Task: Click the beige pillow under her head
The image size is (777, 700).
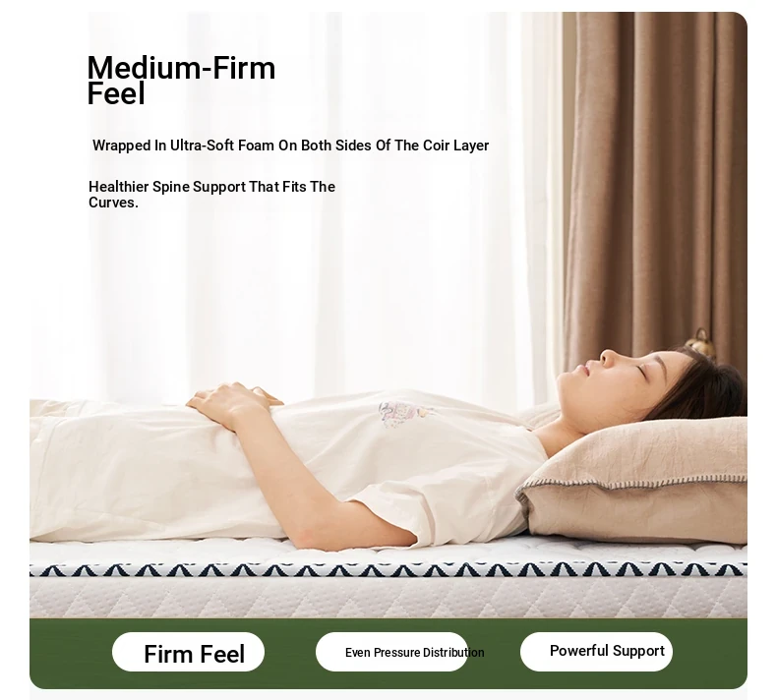Action: pos(634,481)
